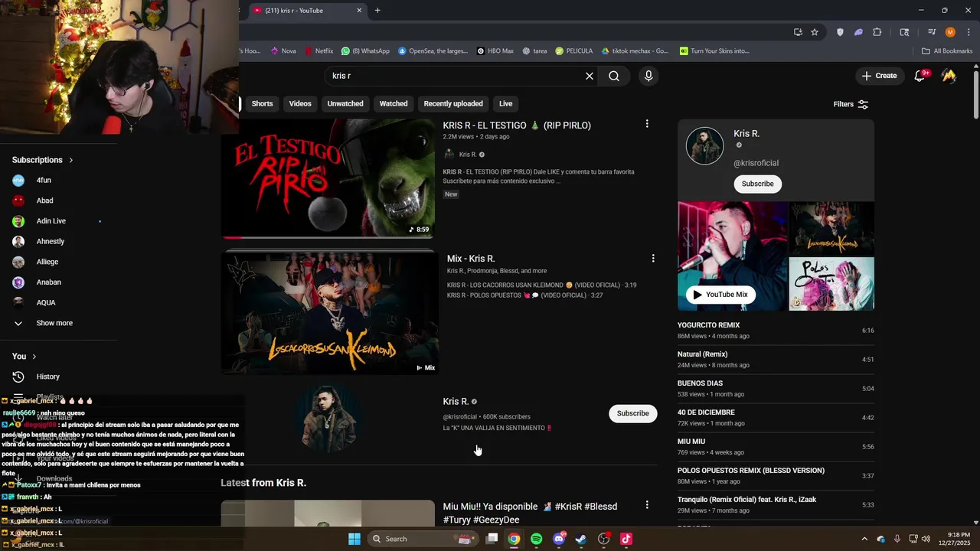This screenshot has width=980, height=551.
Task: Open TikTok from the taskbar
Action: 626,539
